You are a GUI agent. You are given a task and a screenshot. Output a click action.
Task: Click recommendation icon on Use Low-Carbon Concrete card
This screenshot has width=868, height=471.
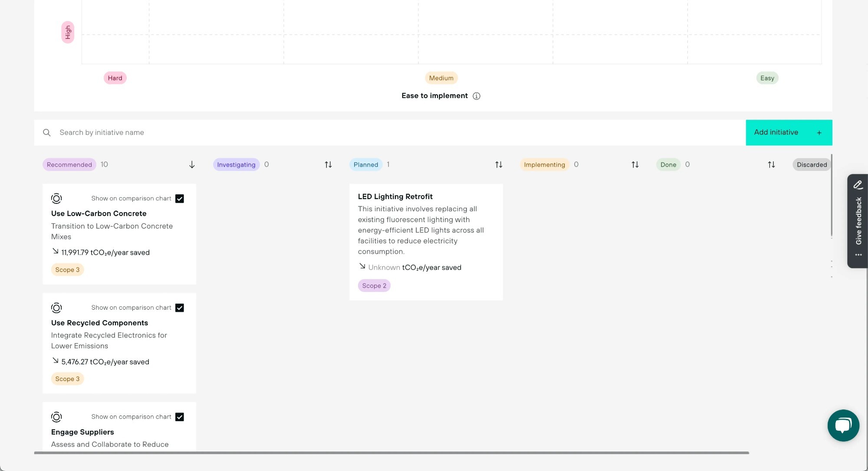pos(56,199)
